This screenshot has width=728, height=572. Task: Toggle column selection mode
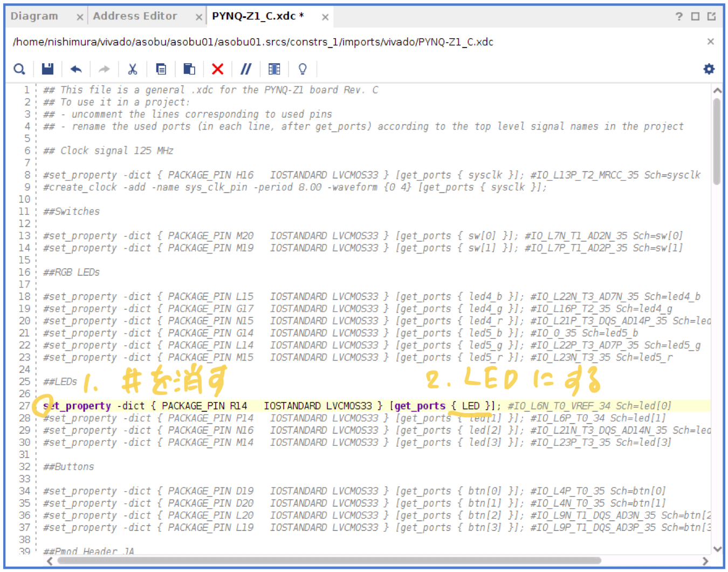tap(274, 69)
